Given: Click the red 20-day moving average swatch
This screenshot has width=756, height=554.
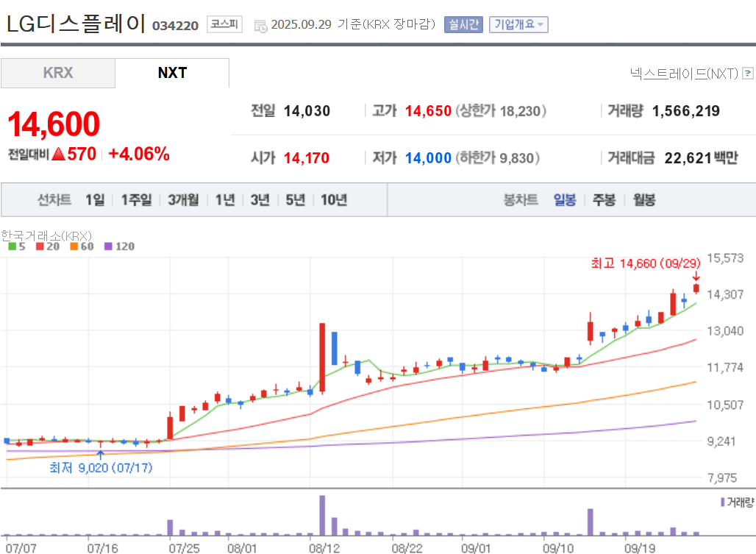Looking at the screenshot, I should pos(40,246).
